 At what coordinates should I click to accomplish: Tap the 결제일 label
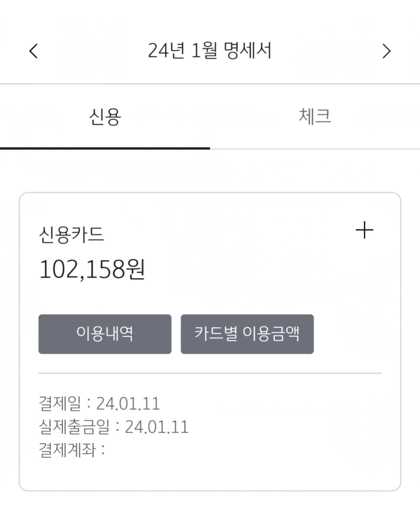[x=60, y=403]
